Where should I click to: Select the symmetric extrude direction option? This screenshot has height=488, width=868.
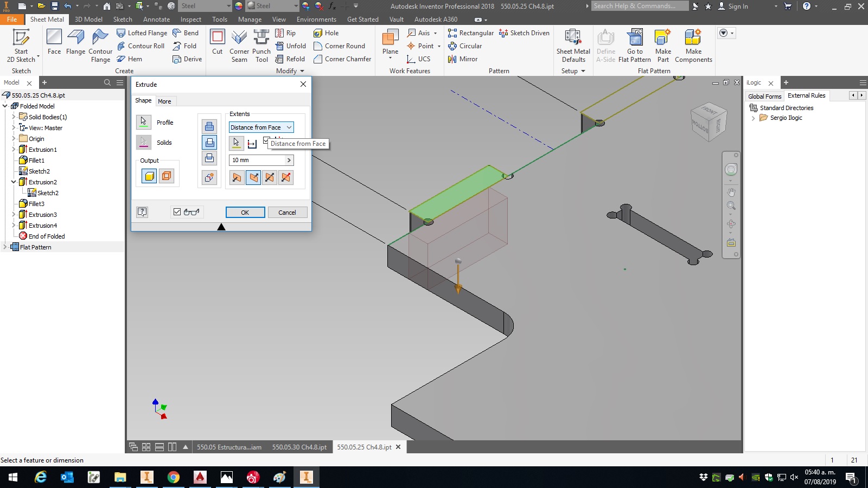click(x=270, y=177)
